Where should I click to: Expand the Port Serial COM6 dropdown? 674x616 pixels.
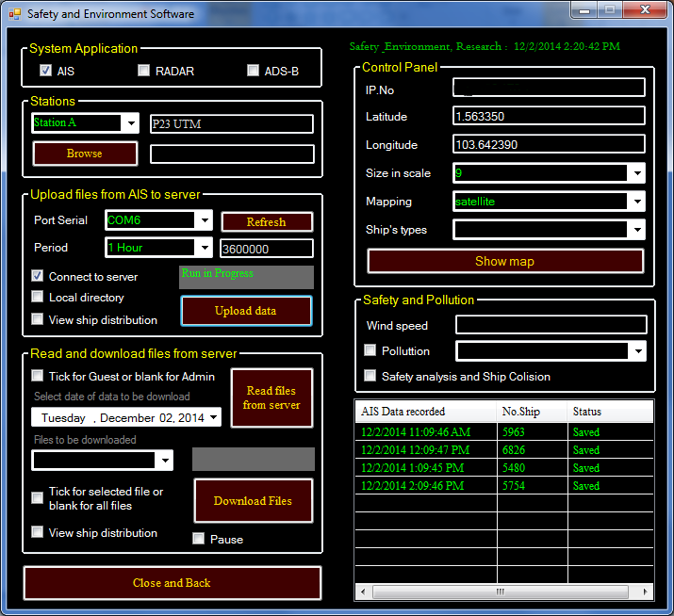pos(204,220)
